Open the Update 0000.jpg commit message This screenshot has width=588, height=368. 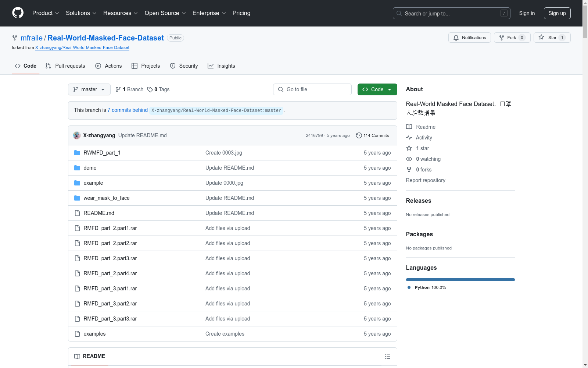coord(224,183)
